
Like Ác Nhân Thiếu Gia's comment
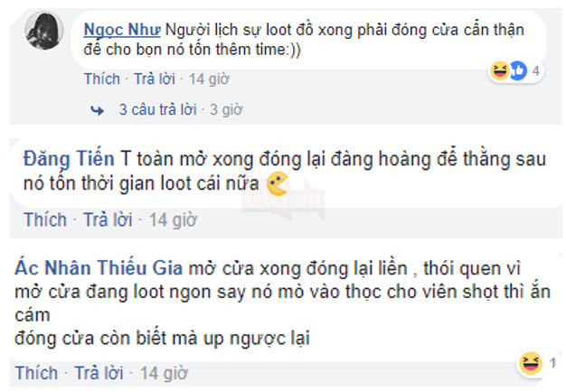[x=36, y=373]
